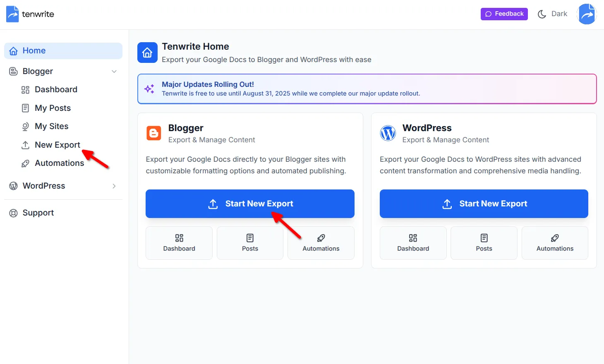Open My Posts in the sidebar
Screen dimensions: 604x364
(x=53, y=108)
